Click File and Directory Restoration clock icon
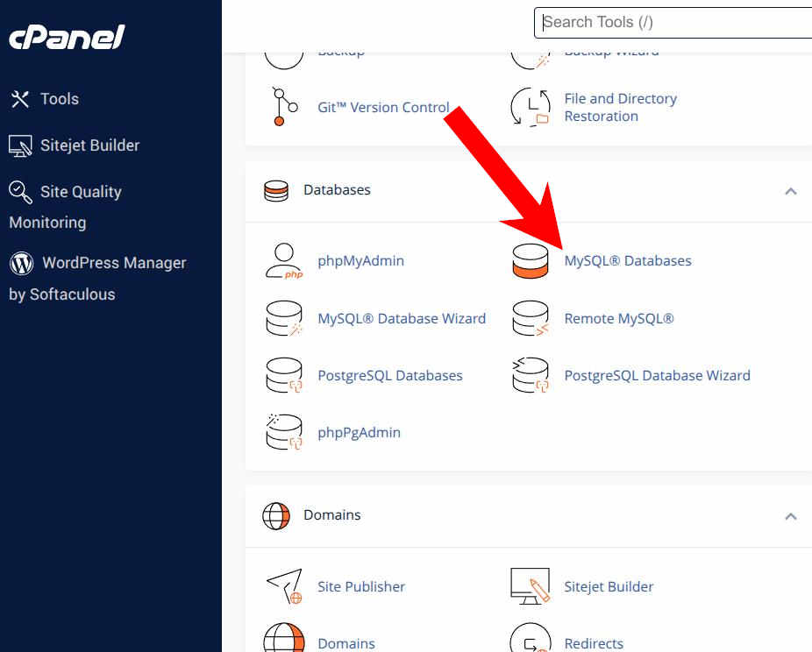This screenshot has height=652, width=812. pos(531,107)
